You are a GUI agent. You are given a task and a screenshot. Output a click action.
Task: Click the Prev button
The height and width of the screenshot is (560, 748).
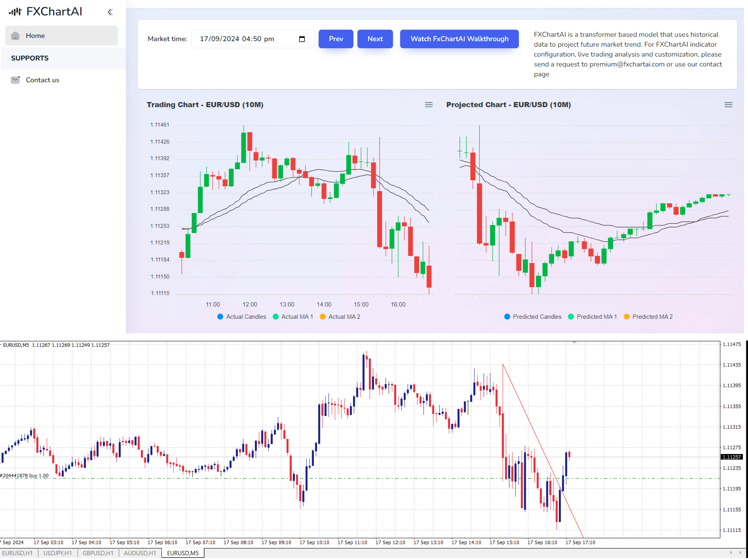click(336, 39)
